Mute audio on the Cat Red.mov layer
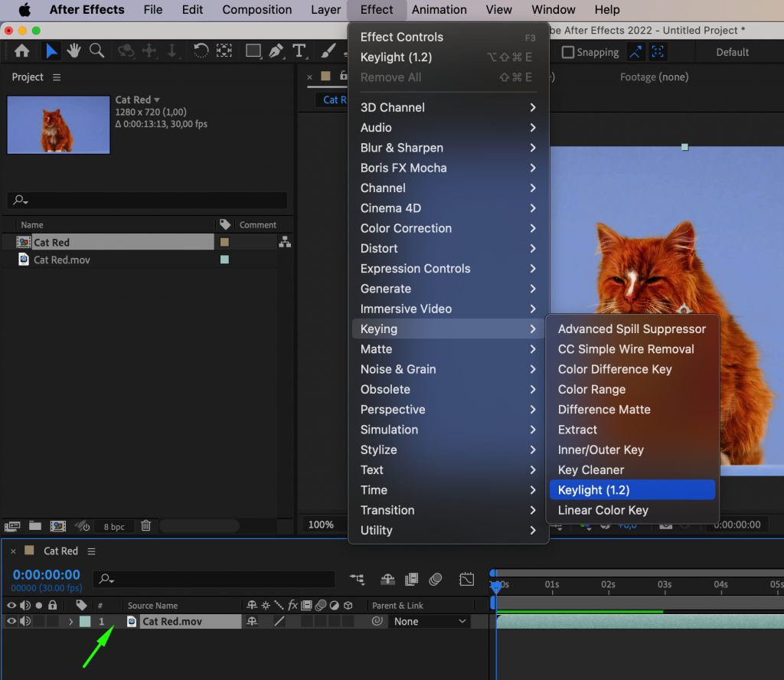The width and height of the screenshot is (784, 680). coord(25,621)
